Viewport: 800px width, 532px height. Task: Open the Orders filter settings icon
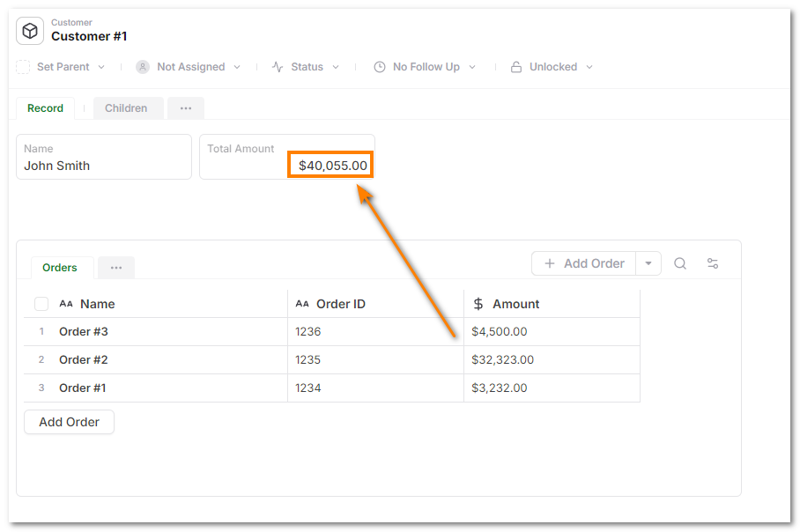tap(713, 263)
